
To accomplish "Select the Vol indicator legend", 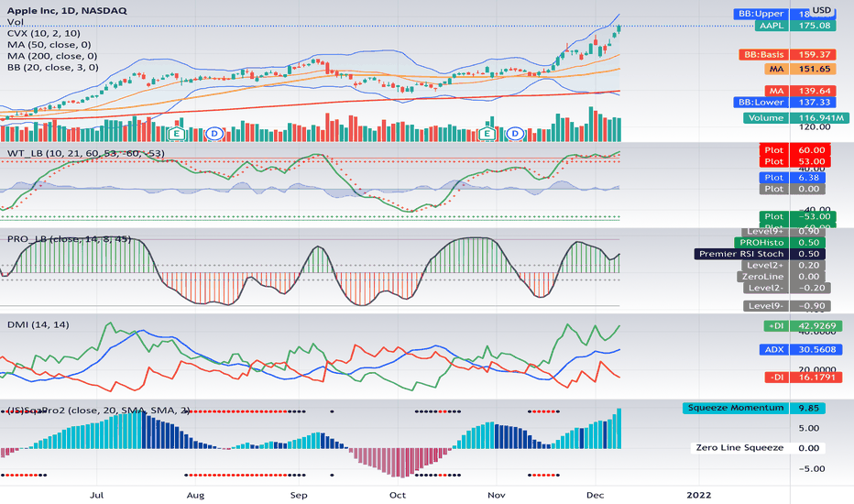I will pos(16,22).
